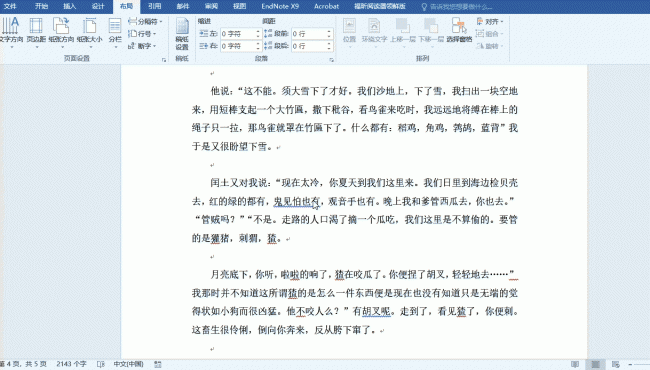Click in the paragraph beginning 他说

click(x=355, y=118)
